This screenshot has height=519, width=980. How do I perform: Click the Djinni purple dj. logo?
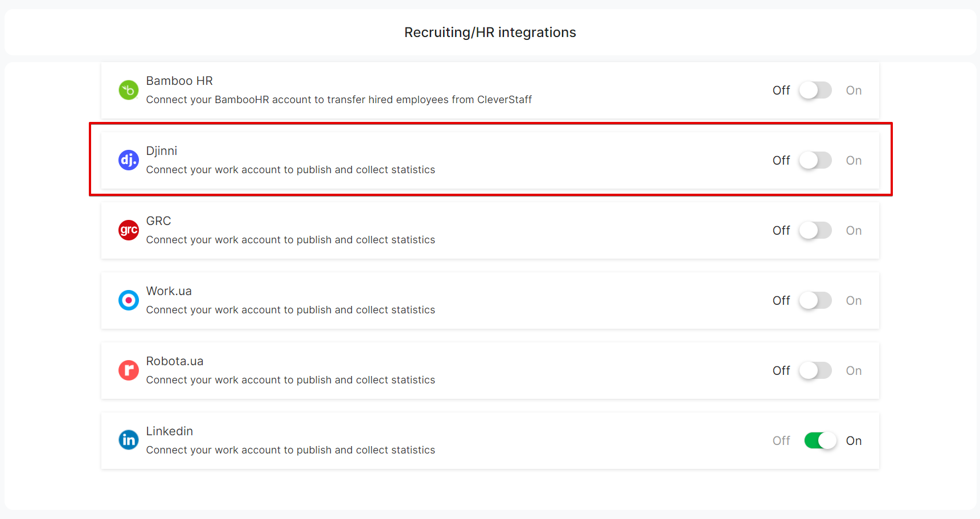click(x=128, y=160)
